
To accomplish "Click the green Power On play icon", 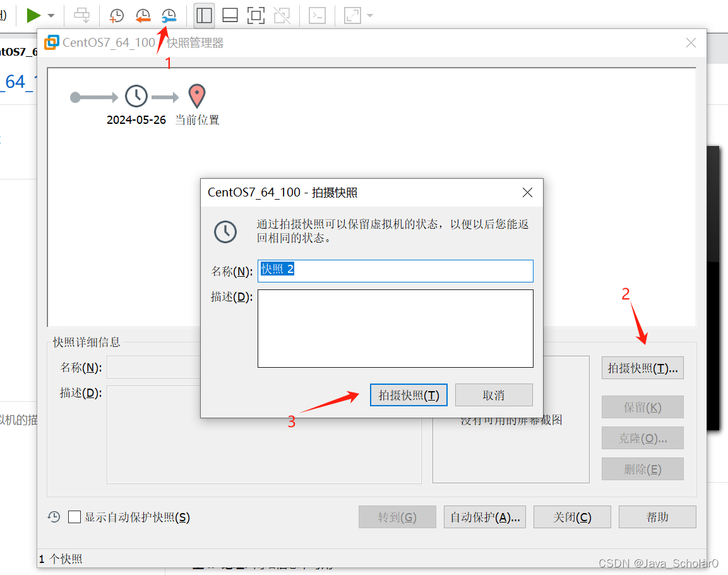I will 33,15.
